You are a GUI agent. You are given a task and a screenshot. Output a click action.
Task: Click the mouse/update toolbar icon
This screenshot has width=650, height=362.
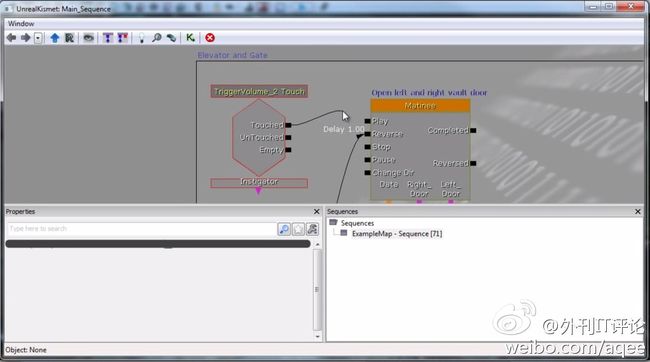tap(171, 38)
